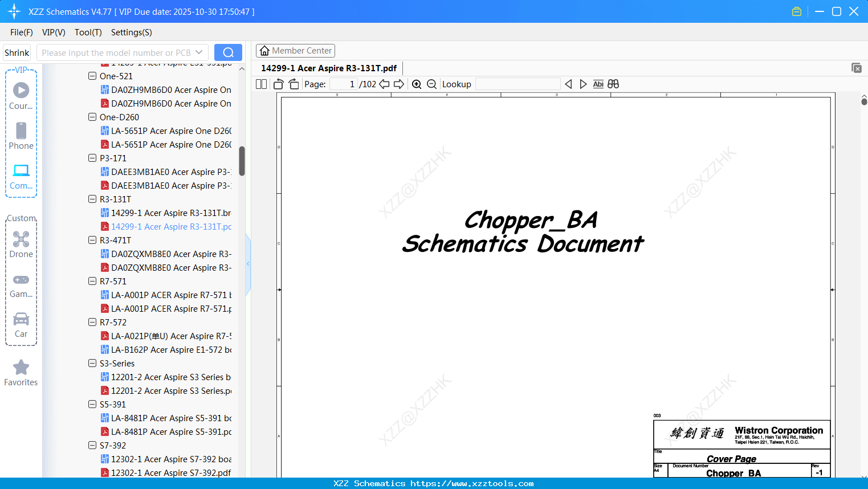The image size is (868, 489).
Task: Open the Tool(T) menu
Action: [x=88, y=32]
